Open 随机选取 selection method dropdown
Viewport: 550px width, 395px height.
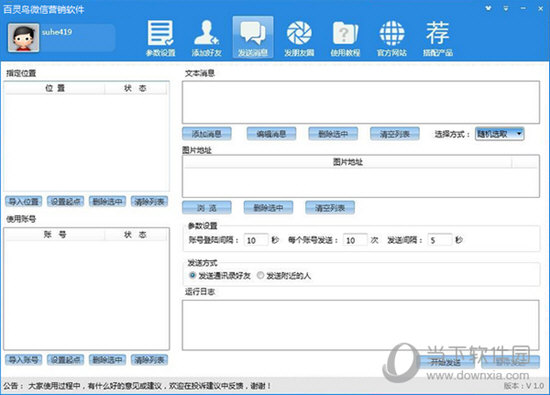pos(499,134)
